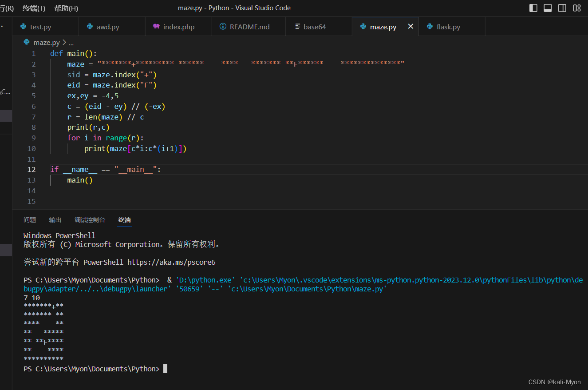Select the Terminal (终端) panel tab
The height and width of the screenshot is (390, 588).
pos(125,220)
